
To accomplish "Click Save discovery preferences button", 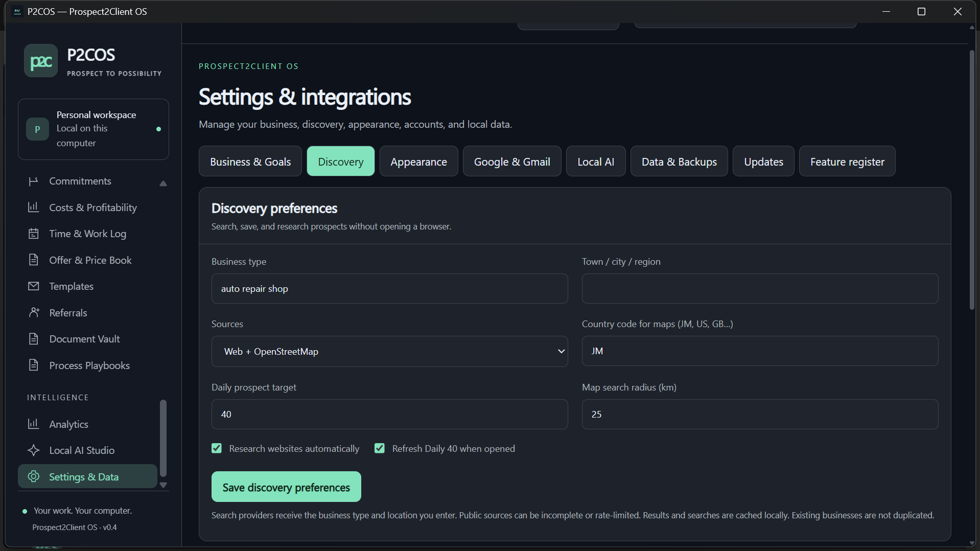I will coord(286,487).
